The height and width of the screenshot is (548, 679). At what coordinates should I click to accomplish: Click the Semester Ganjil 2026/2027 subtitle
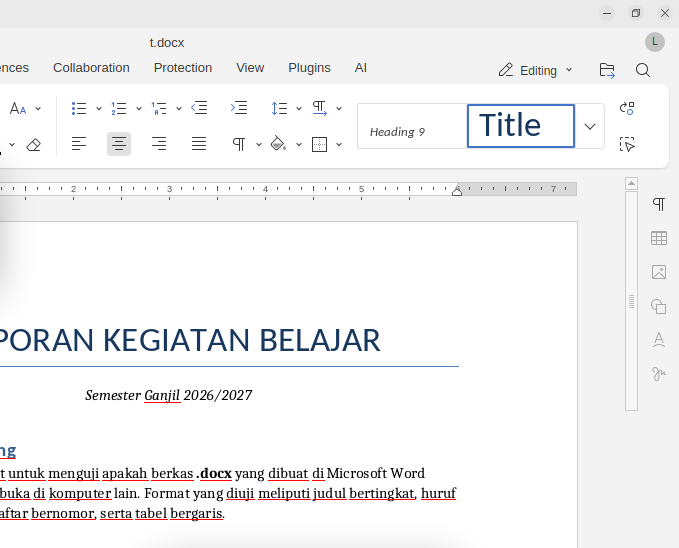pos(168,396)
